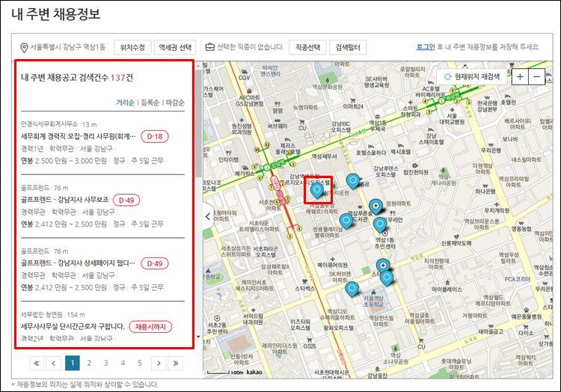Zoom out the map with minus button
The width and height of the screenshot is (561, 392).
point(537,77)
